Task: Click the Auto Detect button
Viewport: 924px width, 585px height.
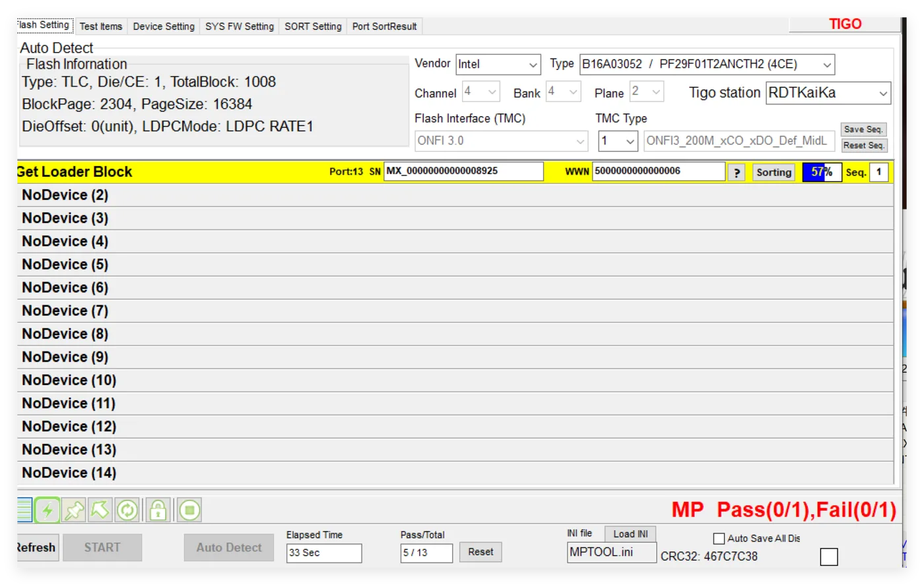Action: [229, 547]
